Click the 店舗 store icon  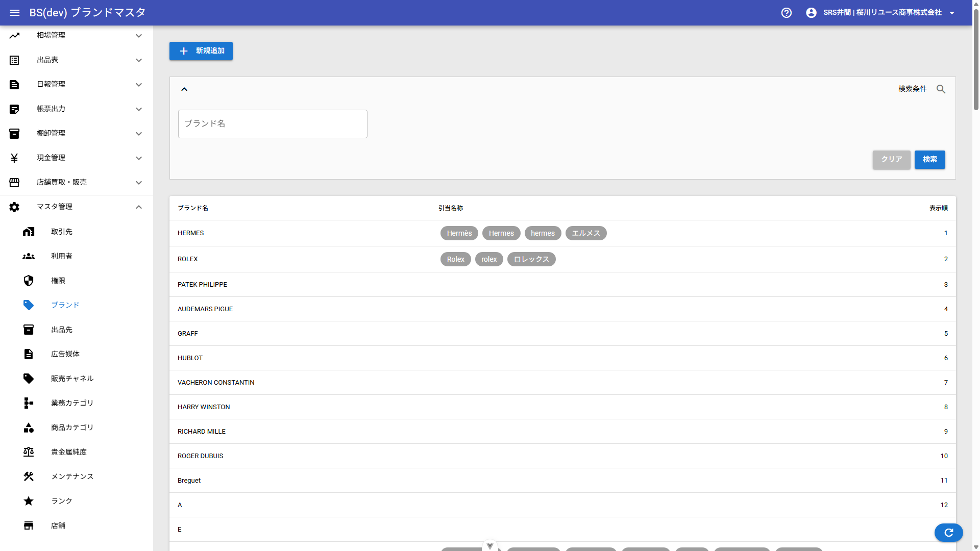tap(29, 526)
